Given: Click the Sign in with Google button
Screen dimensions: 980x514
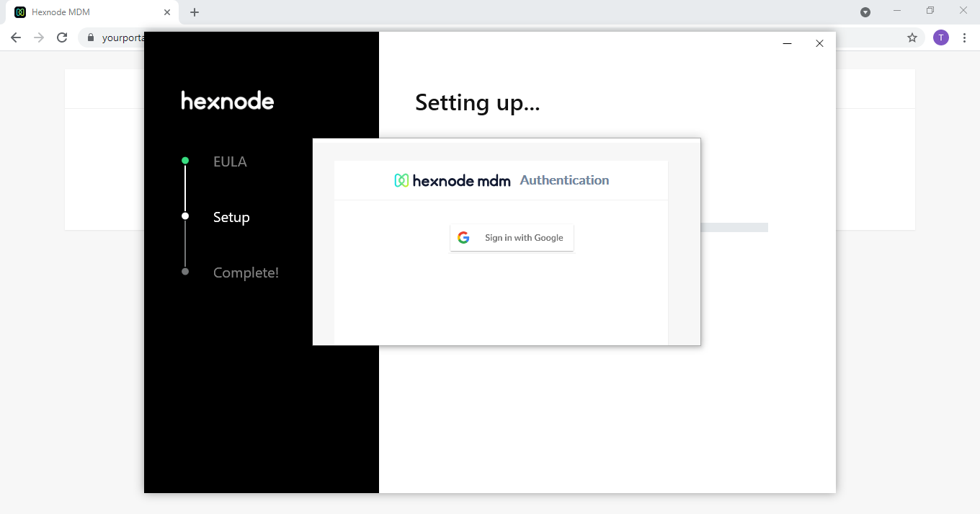Looking at the screenshot, I should coord(512,237).
